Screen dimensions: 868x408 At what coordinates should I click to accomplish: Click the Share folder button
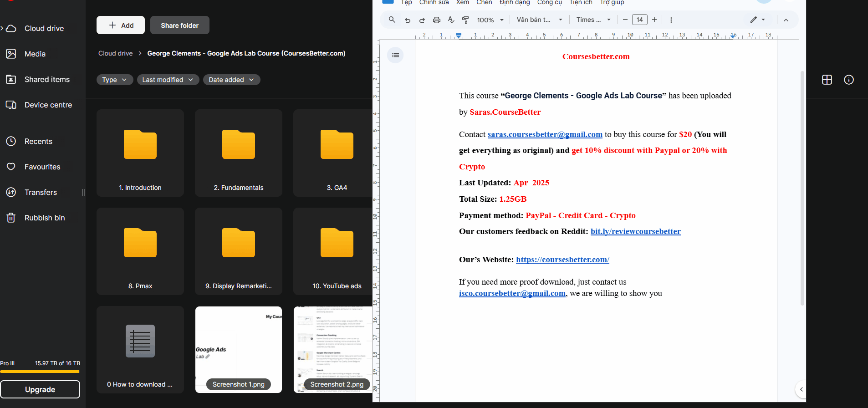pos(180,25)
